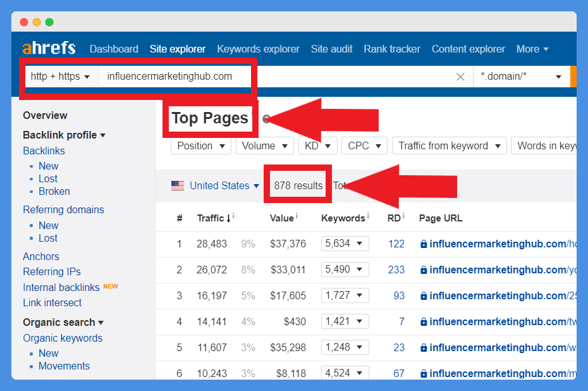Click the lock icon on row 4 URL
This screenshot has height=391, width=588.
click(x=424, y=321)
